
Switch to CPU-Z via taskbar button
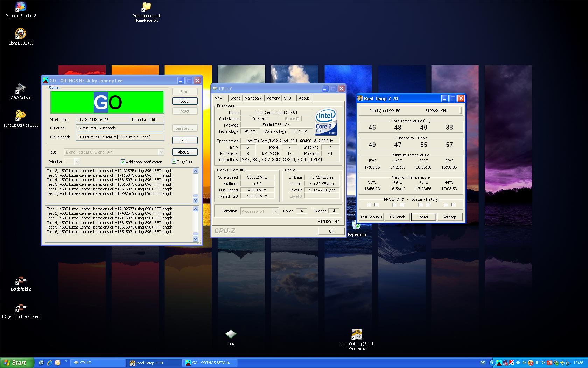pyautogui.click(x=98, y=363)
